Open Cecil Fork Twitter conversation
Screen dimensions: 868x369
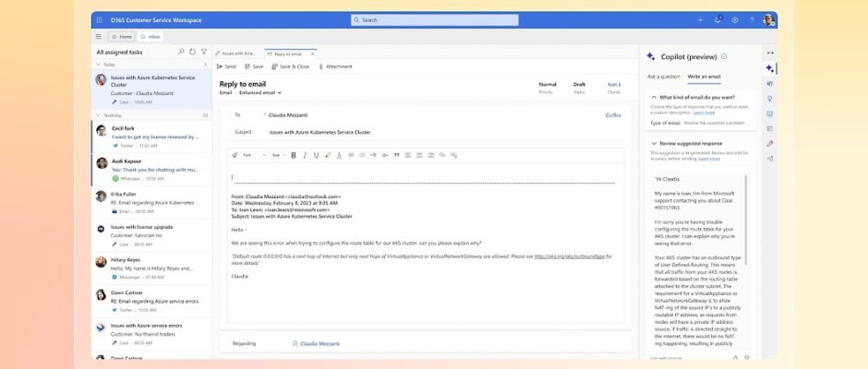(151, 137)
